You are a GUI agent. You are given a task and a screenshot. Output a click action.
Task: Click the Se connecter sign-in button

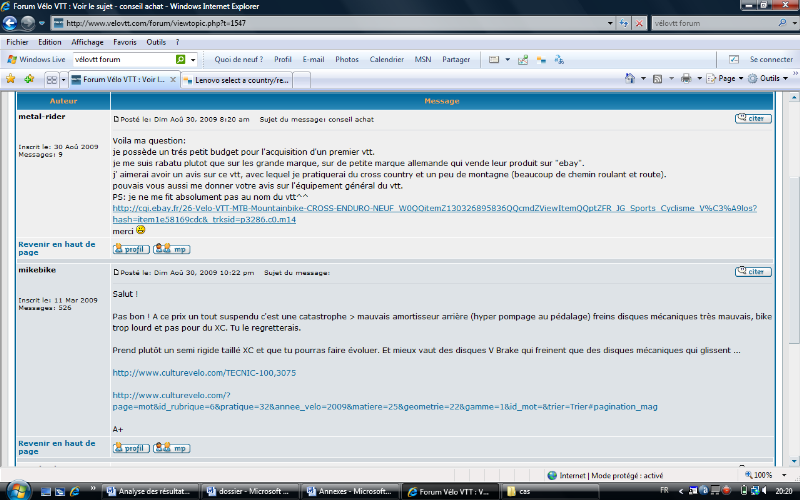[771, 60]
